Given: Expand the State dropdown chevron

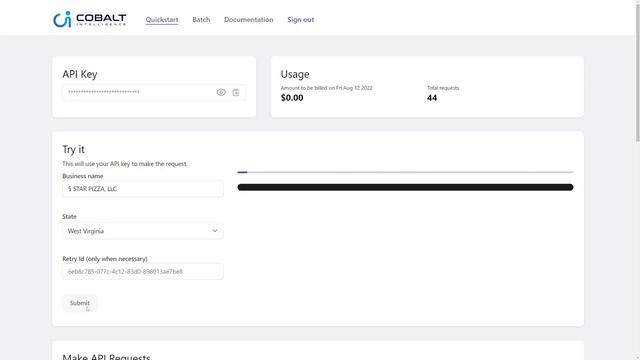Looking at the screenshot, I should pyautogui.click(x=215, y=231).
